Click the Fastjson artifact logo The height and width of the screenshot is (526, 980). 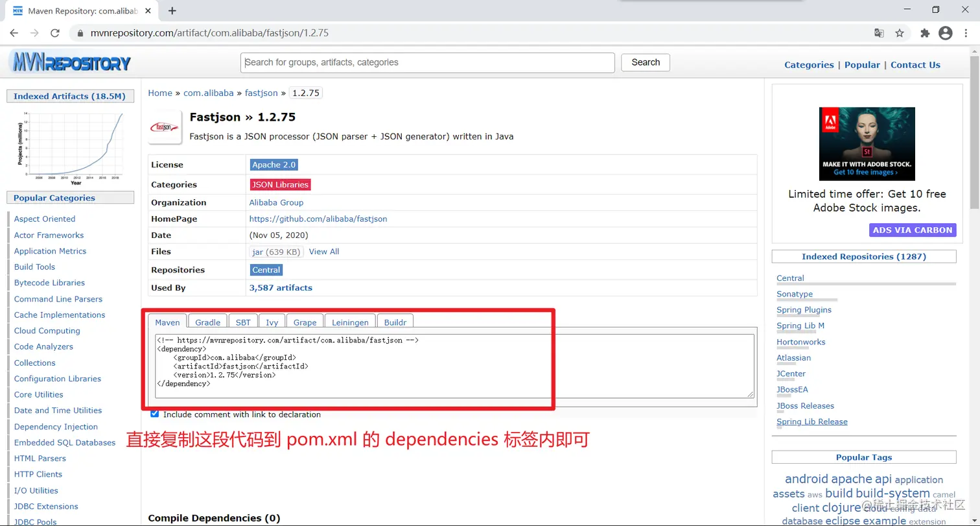pos(165,127)
